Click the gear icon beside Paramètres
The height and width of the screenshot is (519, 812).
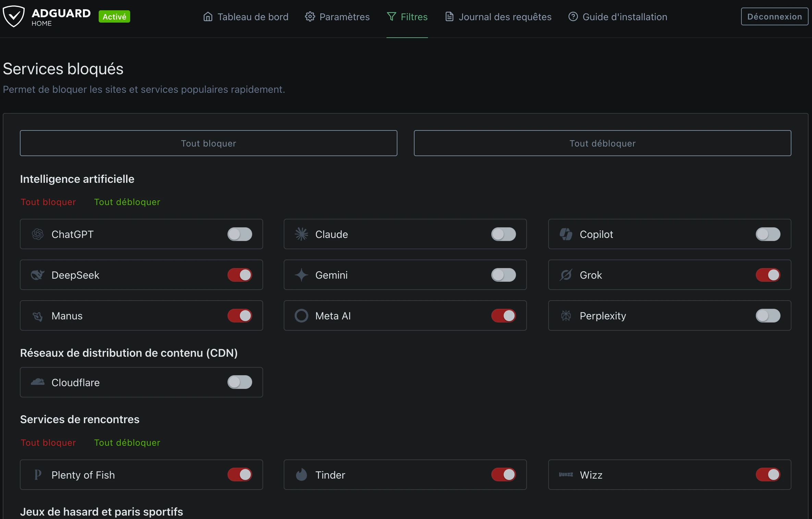(x=310, y=16)
